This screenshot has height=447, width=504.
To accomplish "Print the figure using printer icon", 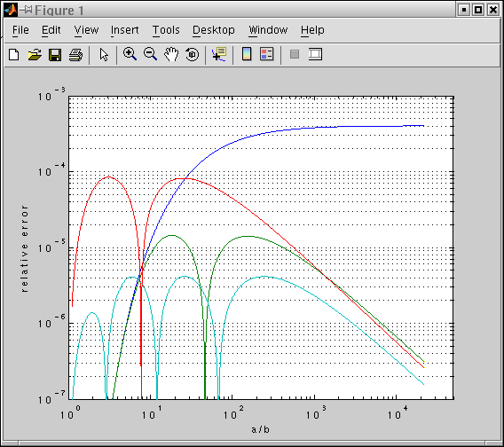I will point(75,55).
